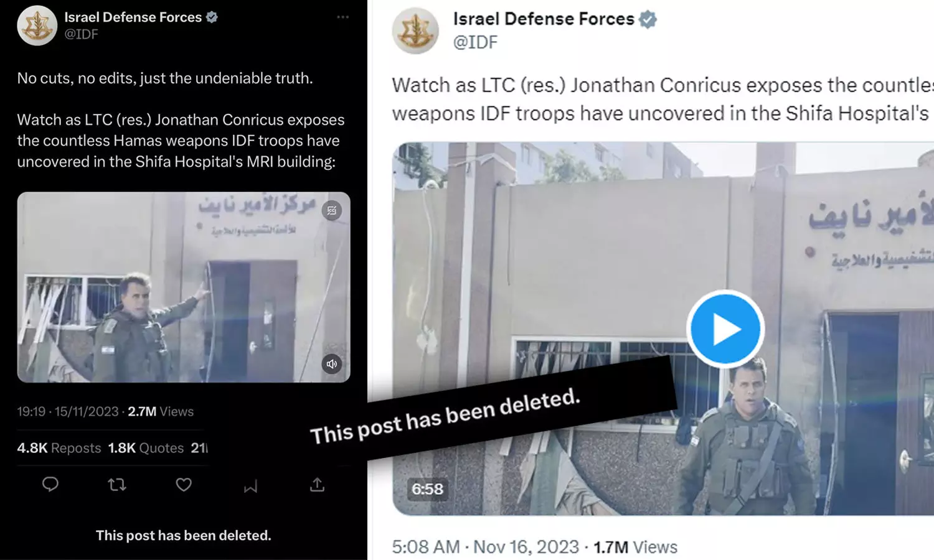The height and width of the screenshot is (560, 934).
Task: Click the repost arrows icon
Action: tap(117, 484)
